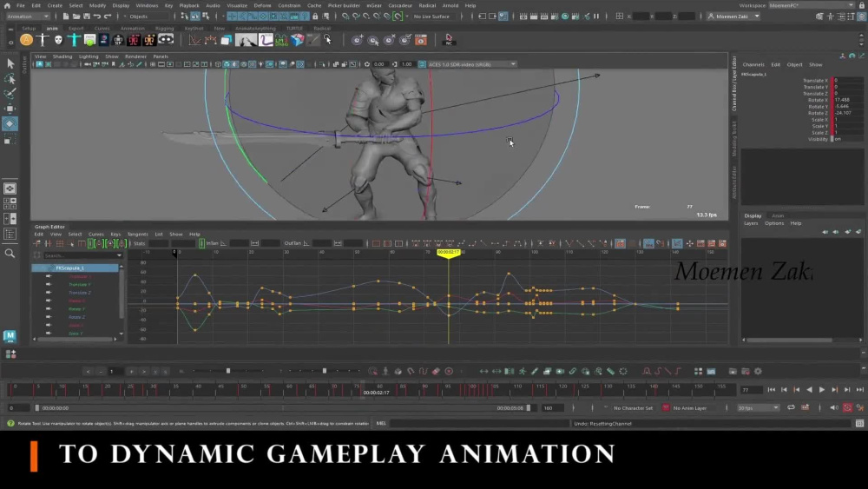
Task: Click the pause icon in status line
Action: point(596,17)
